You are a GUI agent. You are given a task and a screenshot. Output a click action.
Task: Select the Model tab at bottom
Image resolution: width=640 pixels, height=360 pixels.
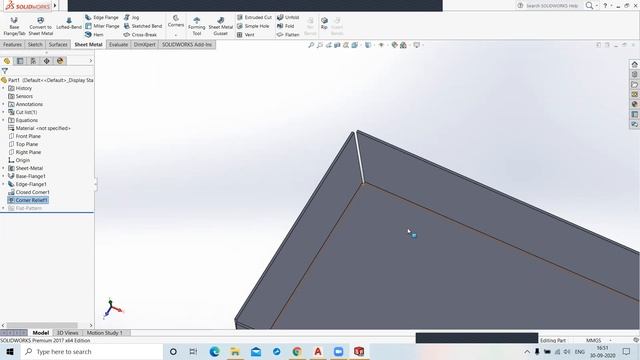click(x=40, y=333)
